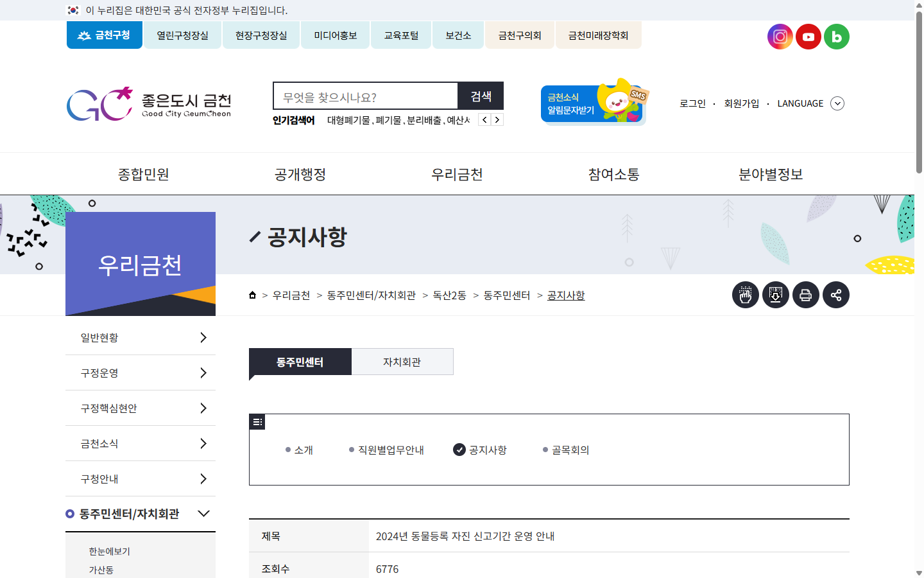924x578 pixels.
Task: Select 직원별업무안내 sub-menu option
Action: 386,450
